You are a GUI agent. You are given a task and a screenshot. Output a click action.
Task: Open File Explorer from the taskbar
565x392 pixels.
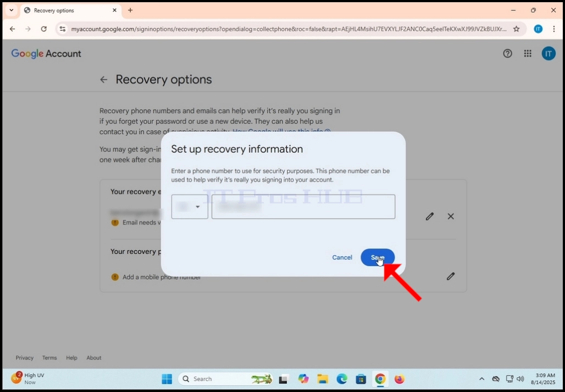pos(323,379)
